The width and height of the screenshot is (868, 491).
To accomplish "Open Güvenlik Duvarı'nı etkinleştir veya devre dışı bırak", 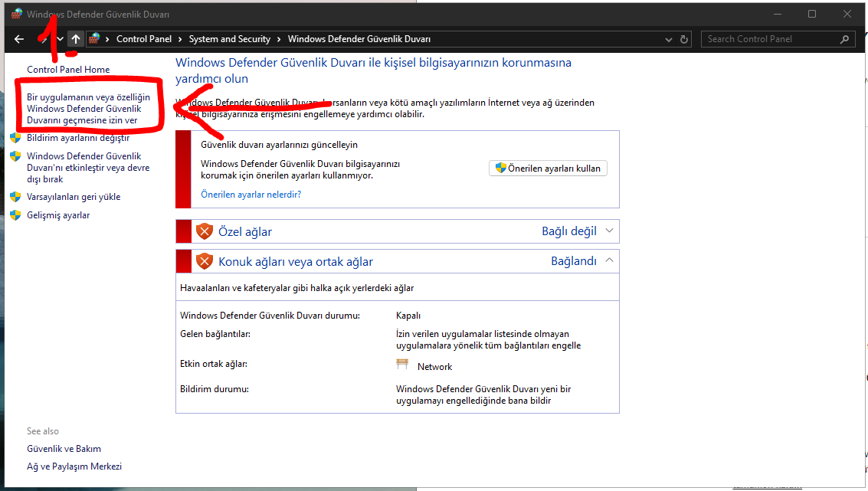I will click(x=88, y=167).
